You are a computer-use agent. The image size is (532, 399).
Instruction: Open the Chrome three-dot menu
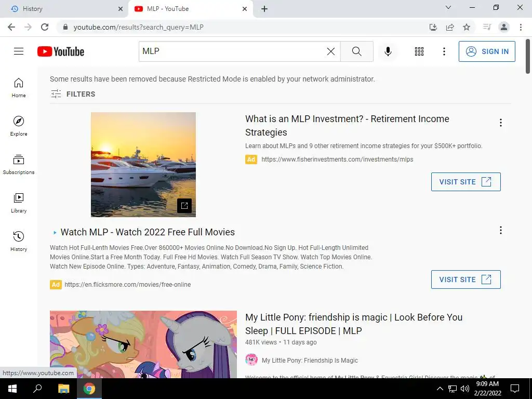(x=521, y=27)
